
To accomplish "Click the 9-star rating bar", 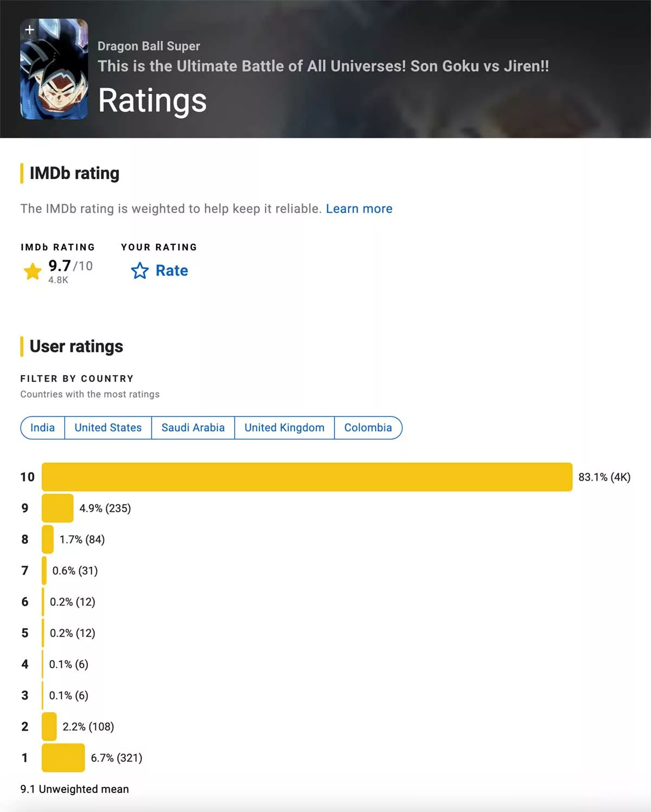I will click(x=58, y=508).
